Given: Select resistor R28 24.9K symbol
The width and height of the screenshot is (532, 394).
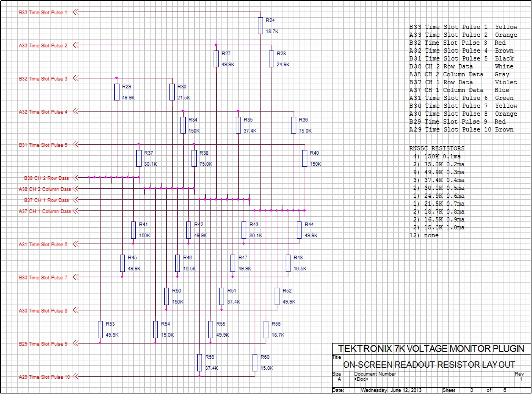Looking at the screenshot, I should pyautogui.click(x=272, y=59).
